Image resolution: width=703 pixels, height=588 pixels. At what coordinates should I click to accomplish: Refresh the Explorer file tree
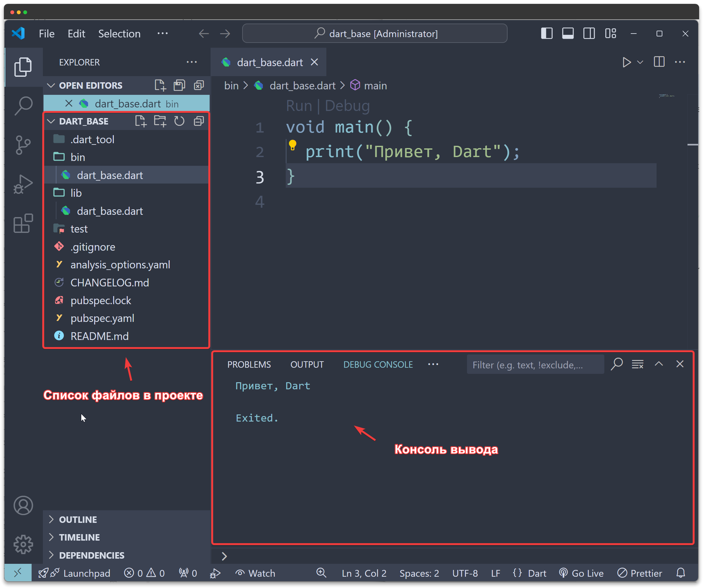click(179, 121)
